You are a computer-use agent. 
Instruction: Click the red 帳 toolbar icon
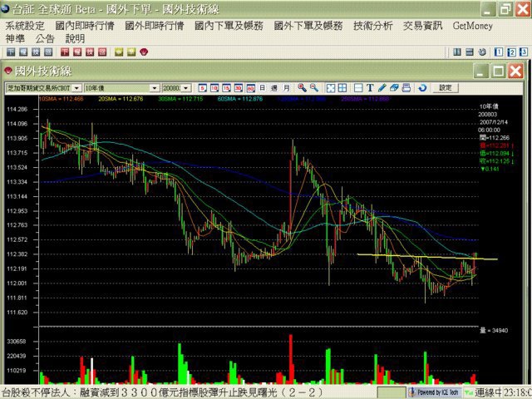coord(77,52)
